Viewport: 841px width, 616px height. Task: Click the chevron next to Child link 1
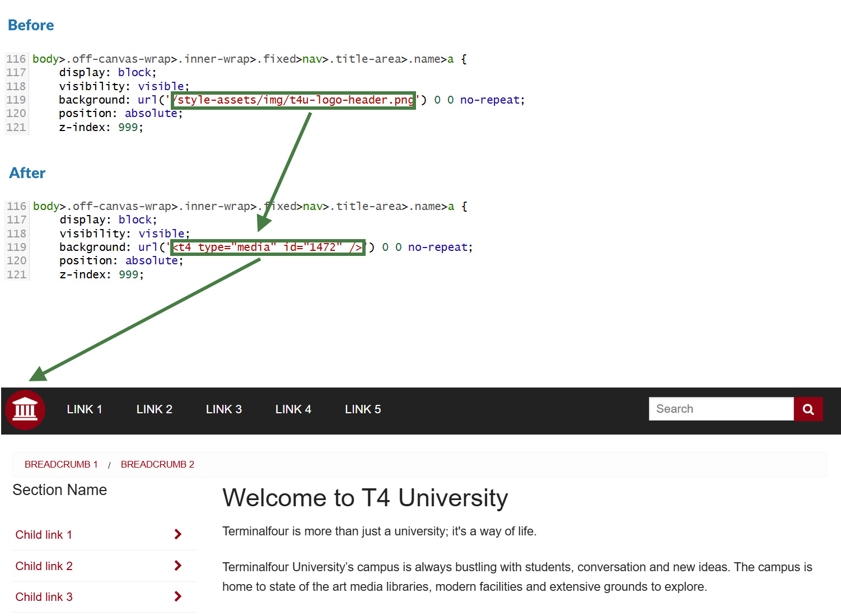pos(177,534)
